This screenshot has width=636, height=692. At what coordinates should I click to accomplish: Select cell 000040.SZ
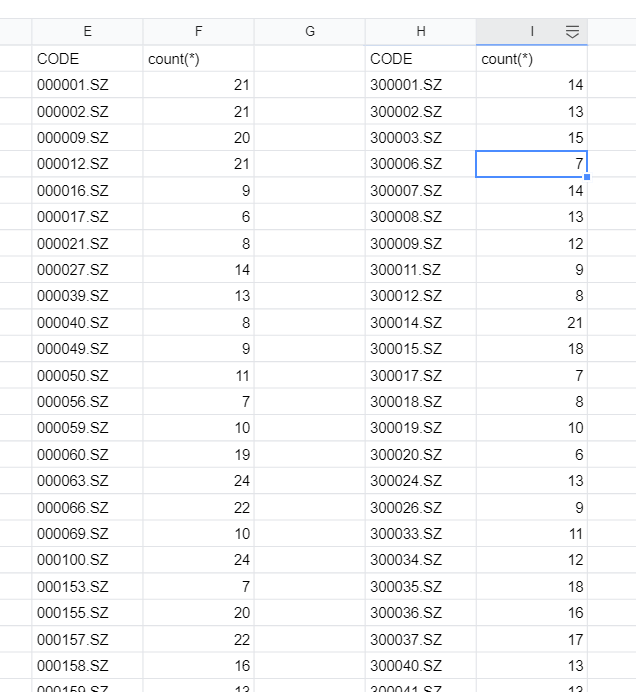[x=87, y=323]
